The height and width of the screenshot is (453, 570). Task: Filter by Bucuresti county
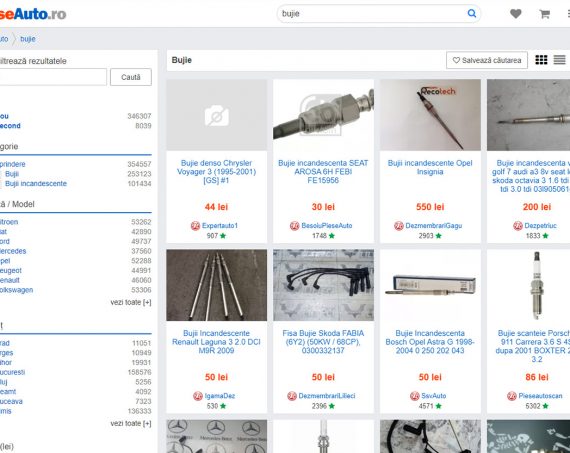coord(12,372)
